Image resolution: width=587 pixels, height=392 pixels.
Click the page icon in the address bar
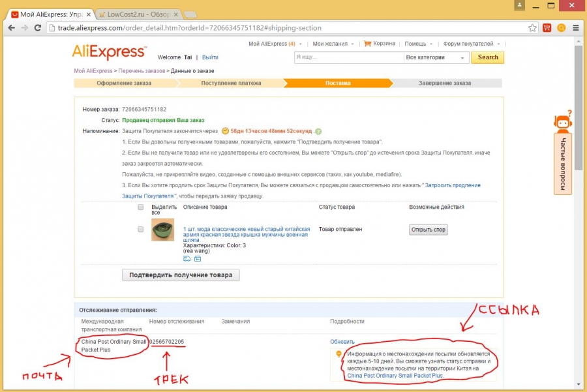tap(52, 28)
